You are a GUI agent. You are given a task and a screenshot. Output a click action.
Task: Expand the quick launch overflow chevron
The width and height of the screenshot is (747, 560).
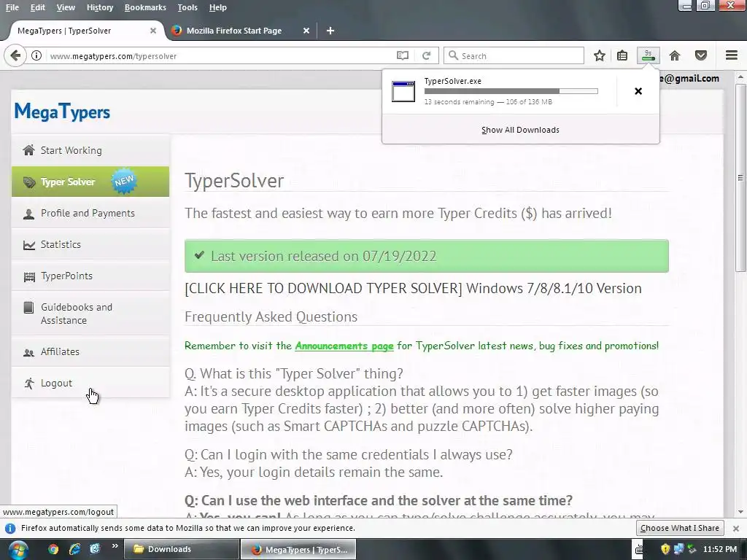[115, 546]
